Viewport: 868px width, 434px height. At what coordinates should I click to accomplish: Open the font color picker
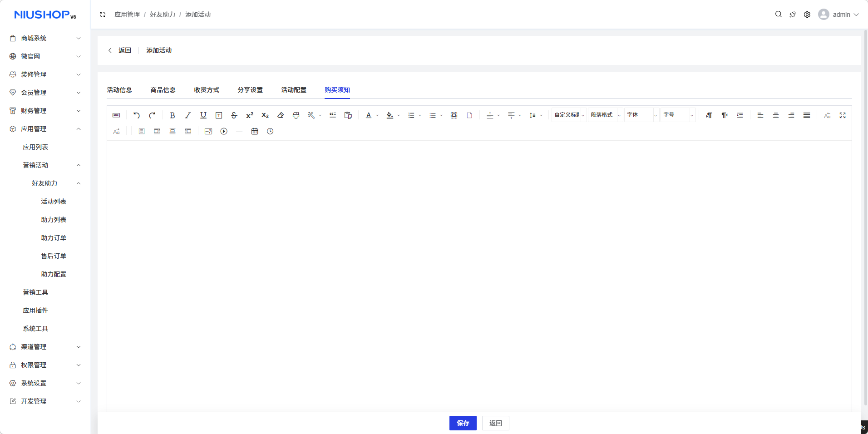click(x=369, y=115)
